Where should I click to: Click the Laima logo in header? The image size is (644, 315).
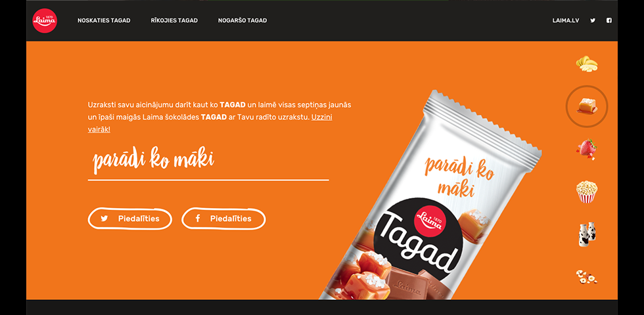click(x=45, y=20)
